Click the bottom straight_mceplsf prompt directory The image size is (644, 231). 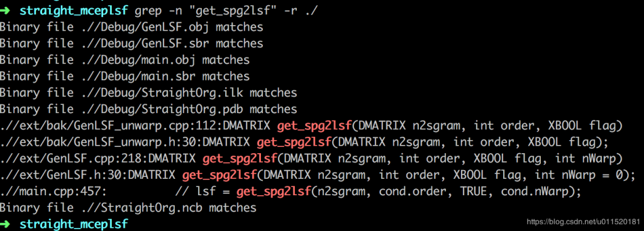click(x=74, y=225)
